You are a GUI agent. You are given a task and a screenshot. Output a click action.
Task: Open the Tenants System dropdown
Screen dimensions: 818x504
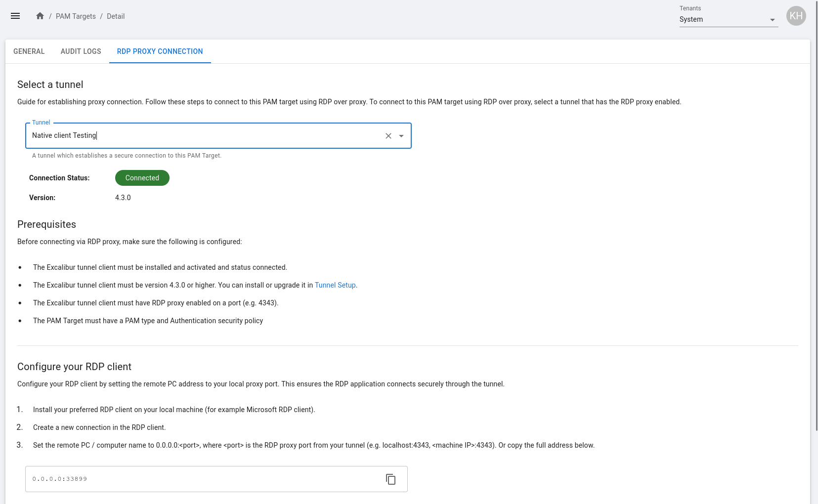(x=728, y=20)
